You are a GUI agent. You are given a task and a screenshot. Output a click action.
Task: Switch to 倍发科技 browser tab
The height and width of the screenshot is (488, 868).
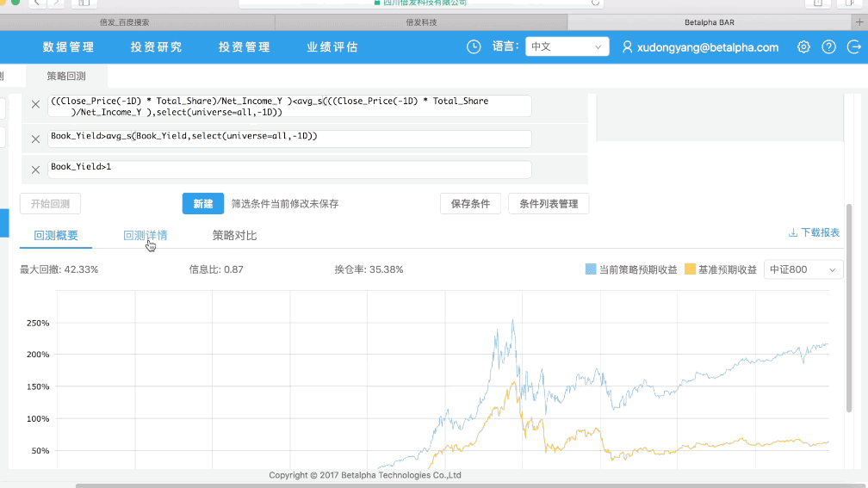point(421,22)
